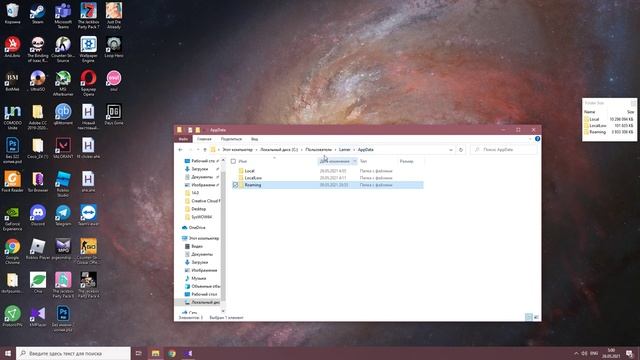
Task: Select the Days Gone desktop icon
Action: click(x=113, y=114)
